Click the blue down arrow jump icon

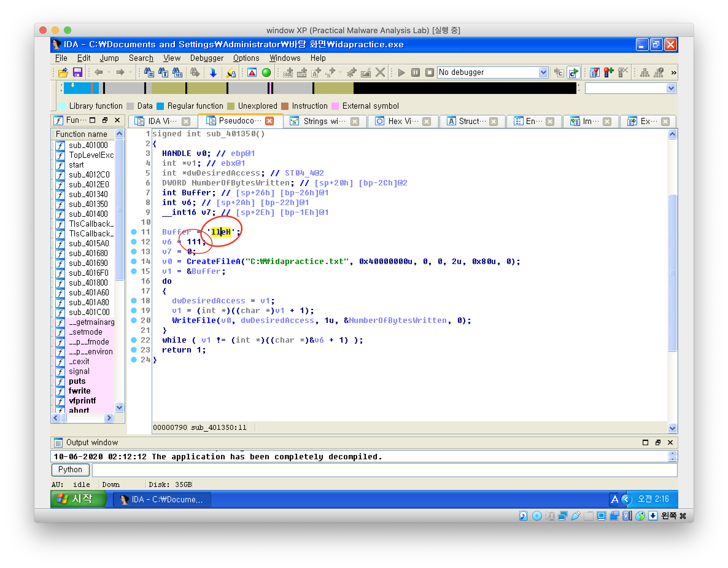point(213,72)
